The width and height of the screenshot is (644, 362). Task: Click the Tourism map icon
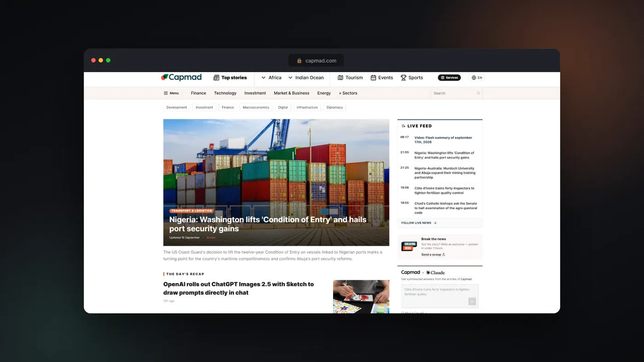[x=340, y=78]
